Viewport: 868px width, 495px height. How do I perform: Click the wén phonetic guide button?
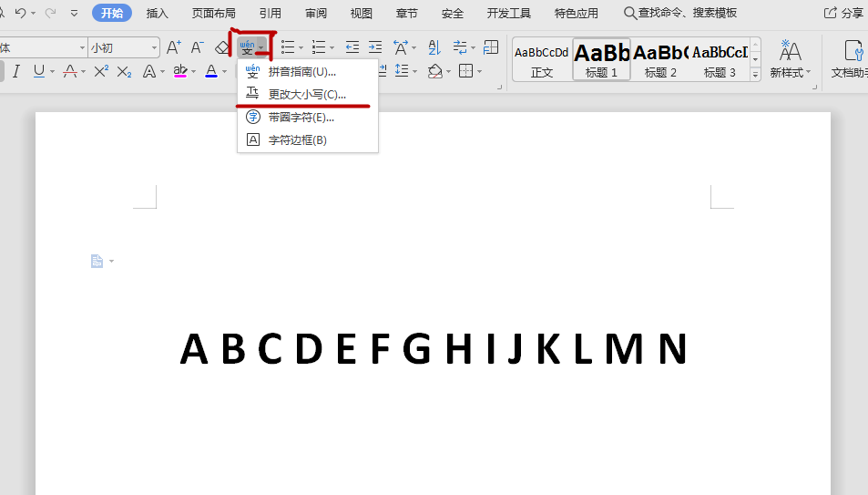tap(248, 47)
